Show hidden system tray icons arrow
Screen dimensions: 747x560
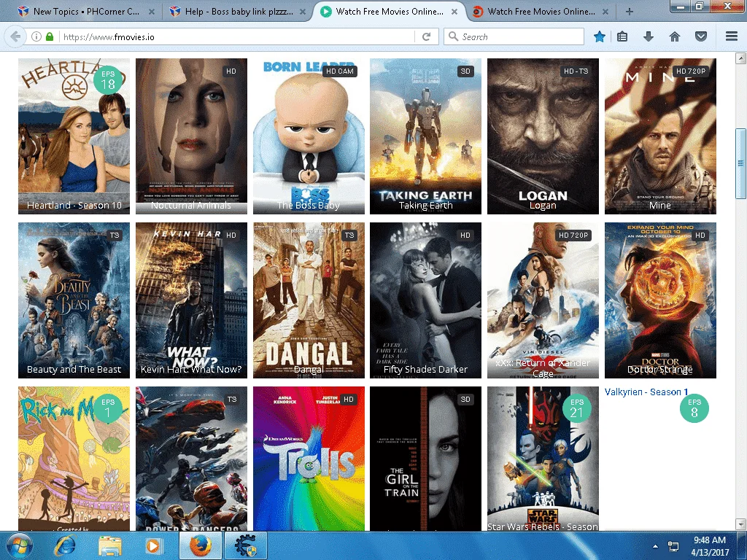click(656, 546)
